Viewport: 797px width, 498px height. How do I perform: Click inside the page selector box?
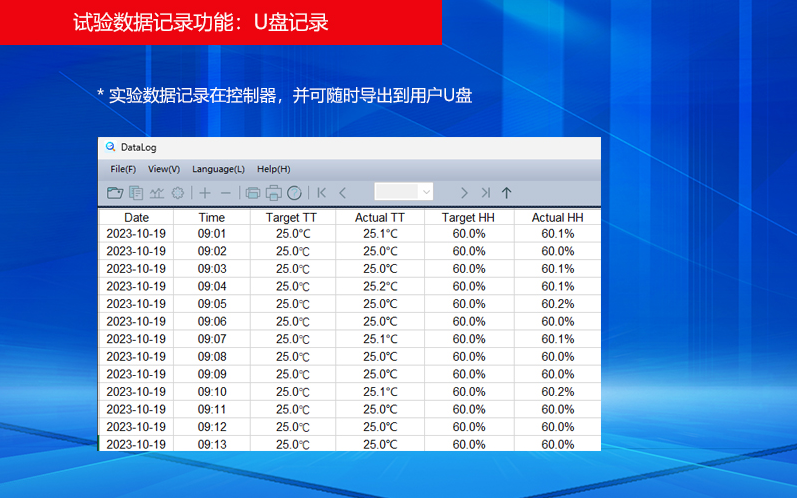point(397,192)
